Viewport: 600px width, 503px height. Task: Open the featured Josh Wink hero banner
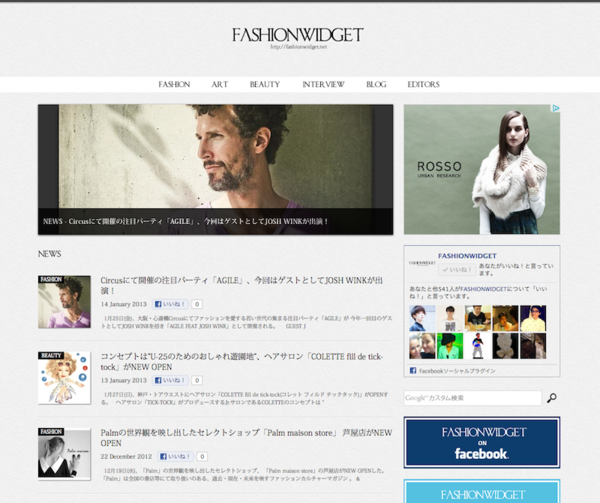coord(215,169)
